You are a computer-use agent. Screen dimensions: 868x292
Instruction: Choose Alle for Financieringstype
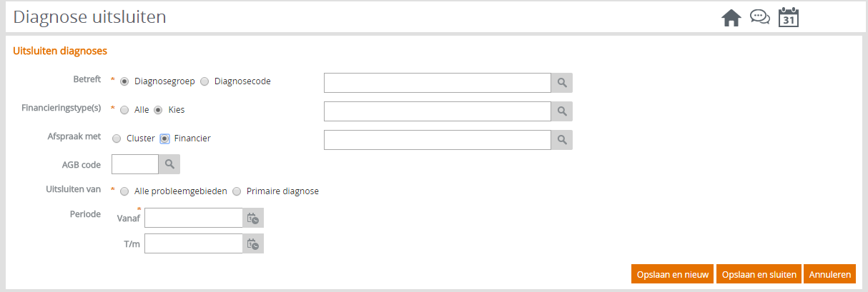[x=124, y=110]
